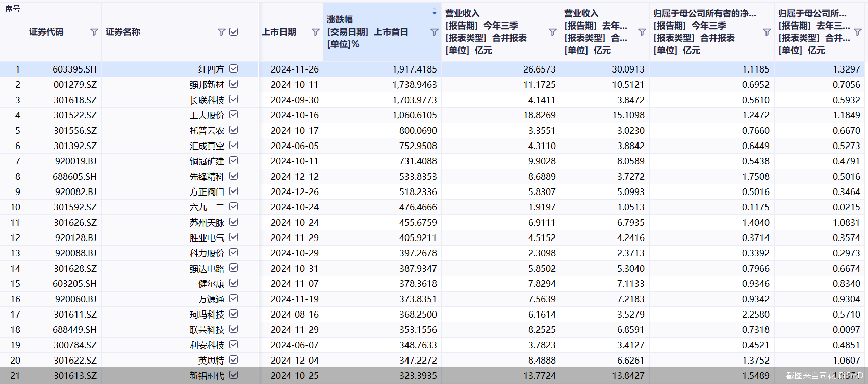Click filter icon in 涨跌幅 column header
This screenshot has height=384, width=868.
point(434,32)
